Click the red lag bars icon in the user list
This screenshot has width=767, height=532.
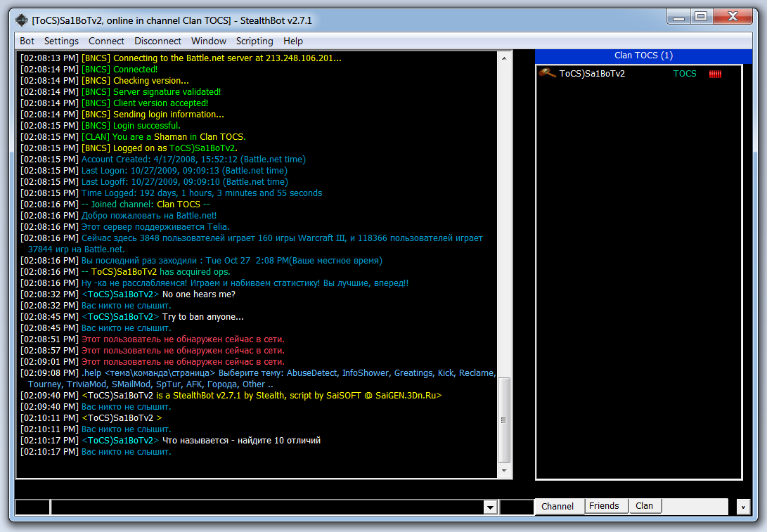tap(715, 74)
